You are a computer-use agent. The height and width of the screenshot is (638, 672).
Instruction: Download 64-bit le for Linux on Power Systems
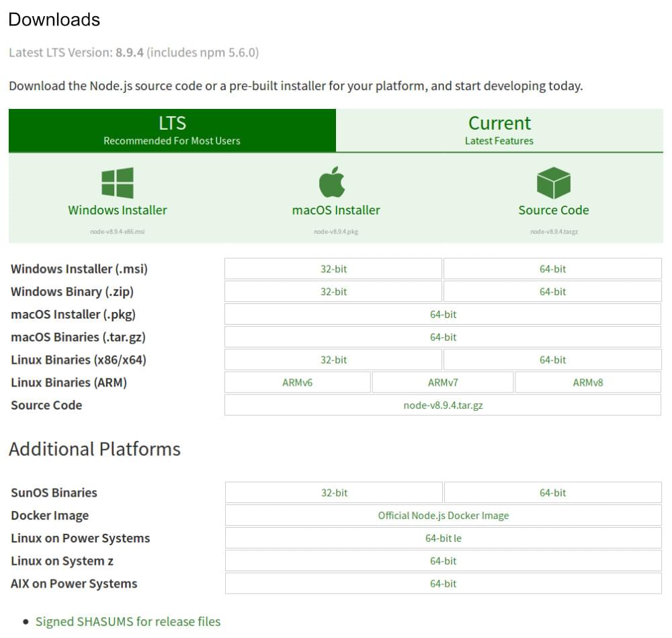[443, 538]
